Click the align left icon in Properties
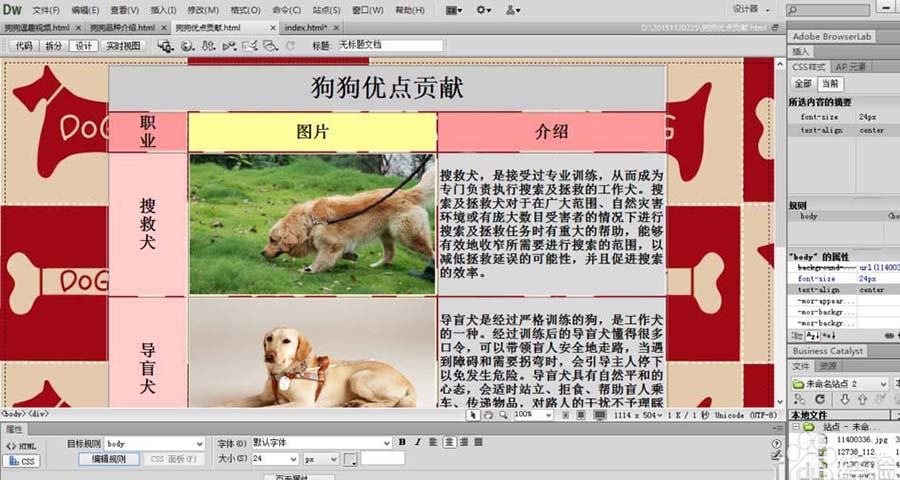900x480 pixels. 433,442
